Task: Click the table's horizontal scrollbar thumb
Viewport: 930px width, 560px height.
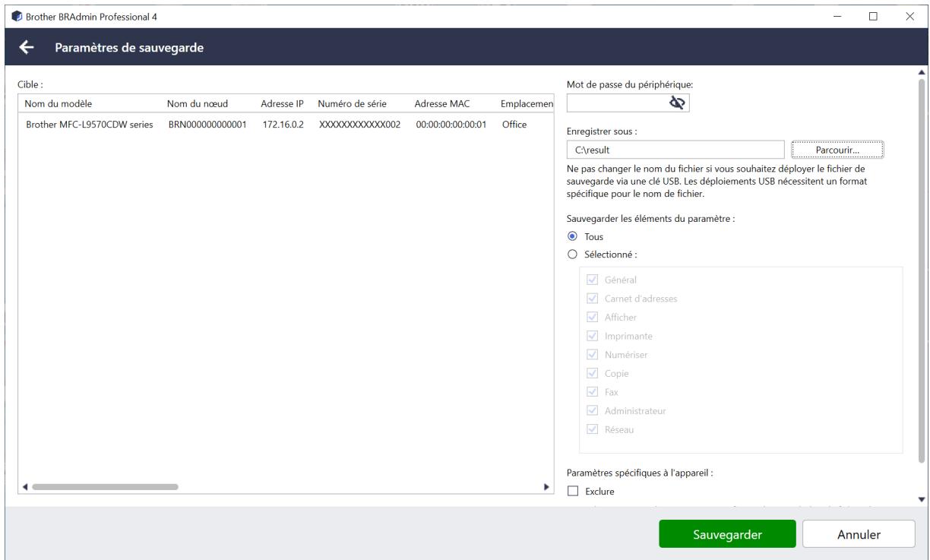Action: [x=105, y=486]
